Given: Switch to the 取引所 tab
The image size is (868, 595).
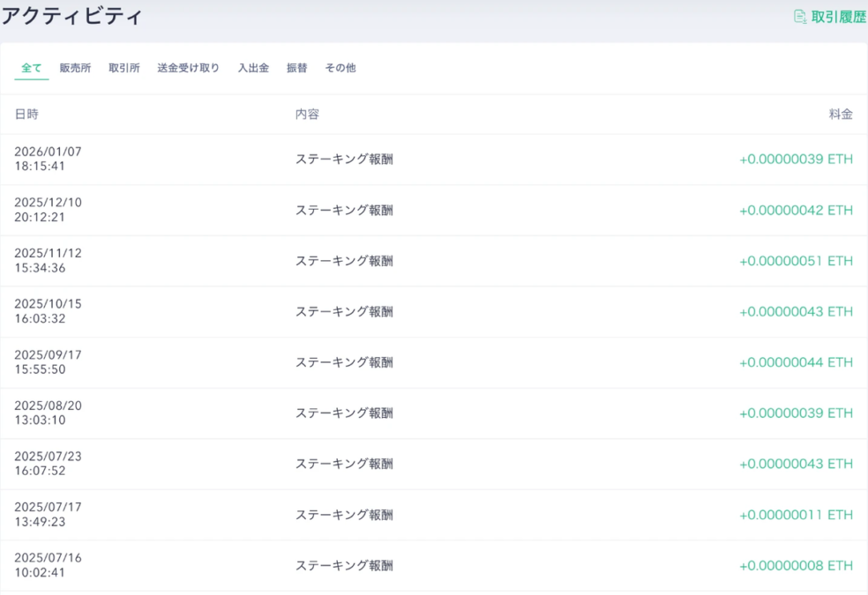Looking at the screenshot, I should pos(124,68).
